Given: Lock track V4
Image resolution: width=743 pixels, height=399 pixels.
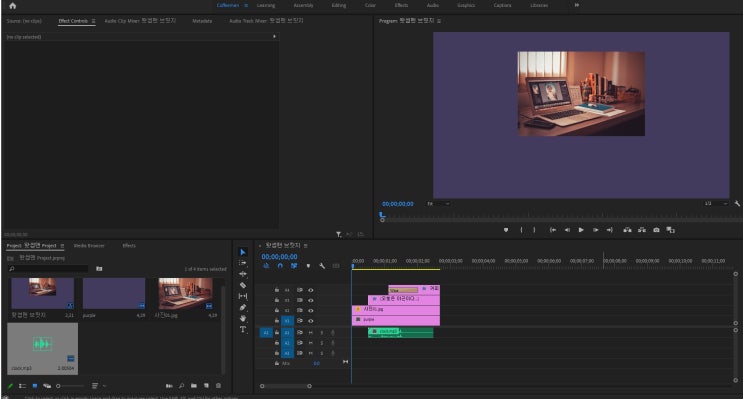Looking at the screenshot, I should 277,290.
